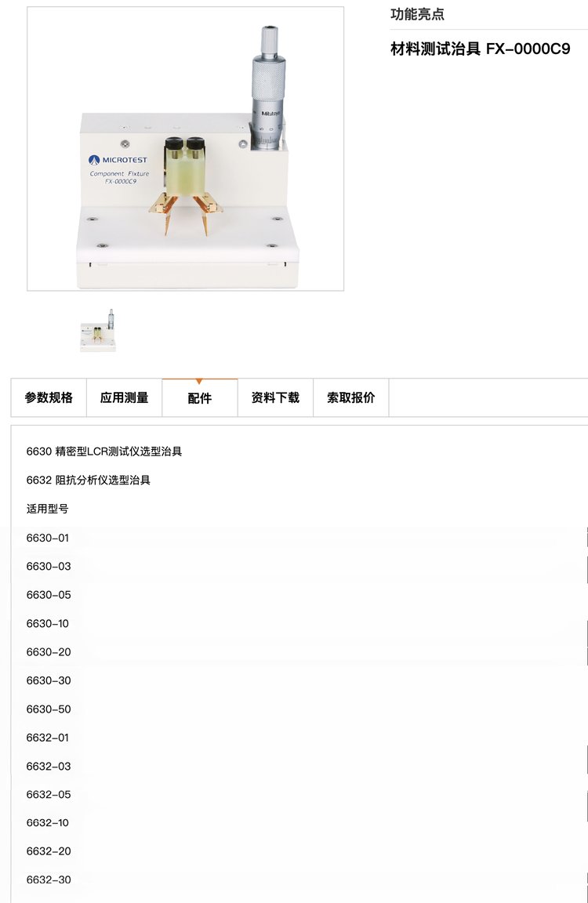Click the orange arrow marker above 配件
Viewport: 588px width, 903px height.
199,381
